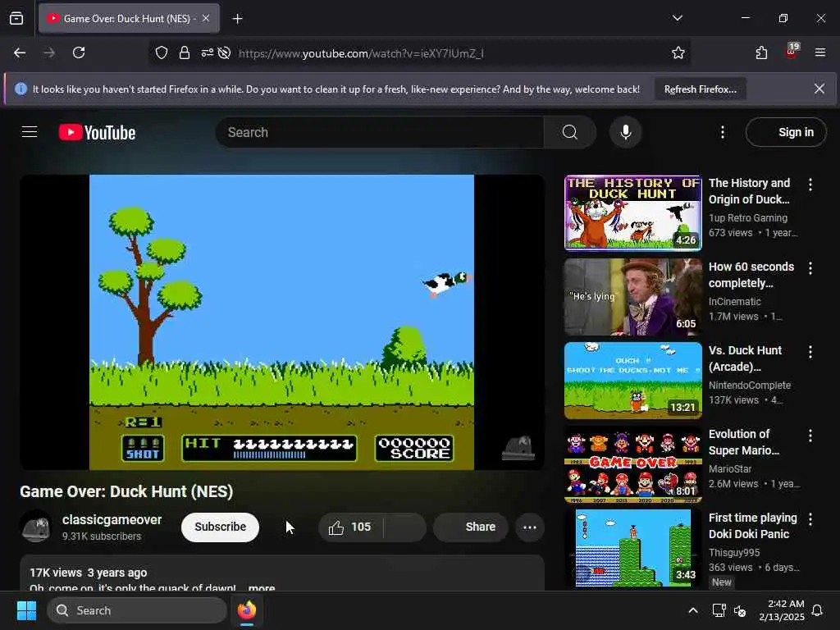840x630 pixels.
Task: Open the extension icon showing badge 19
Action: (x=792, y=52)
